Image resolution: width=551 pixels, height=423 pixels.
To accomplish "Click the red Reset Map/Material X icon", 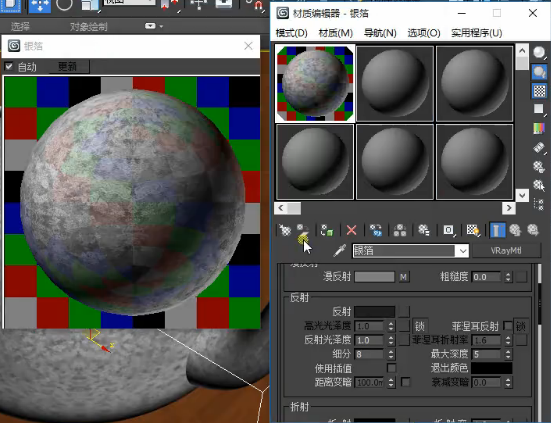I will click(351, 230).
